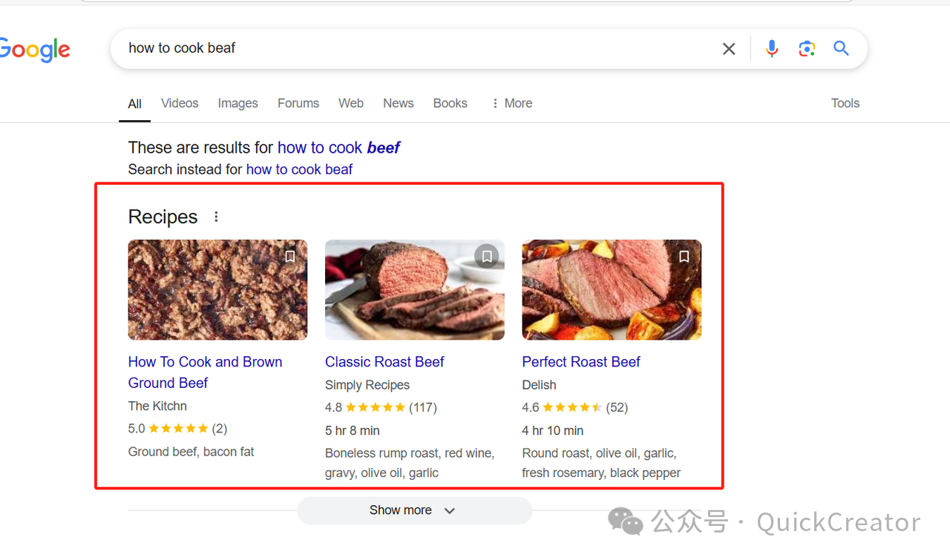Switch to the Images tab
950x560 pixels.
pyautogui.click(x=237, y=103)
